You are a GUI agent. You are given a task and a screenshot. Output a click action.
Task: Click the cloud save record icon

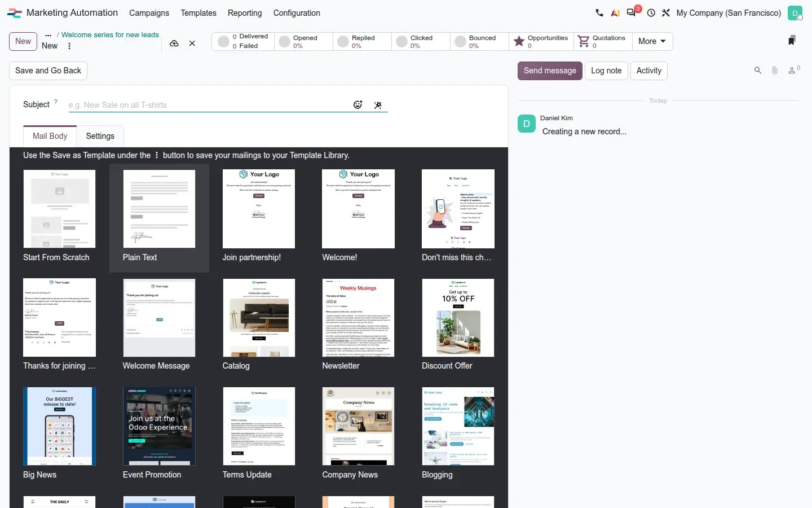[174, 43]
